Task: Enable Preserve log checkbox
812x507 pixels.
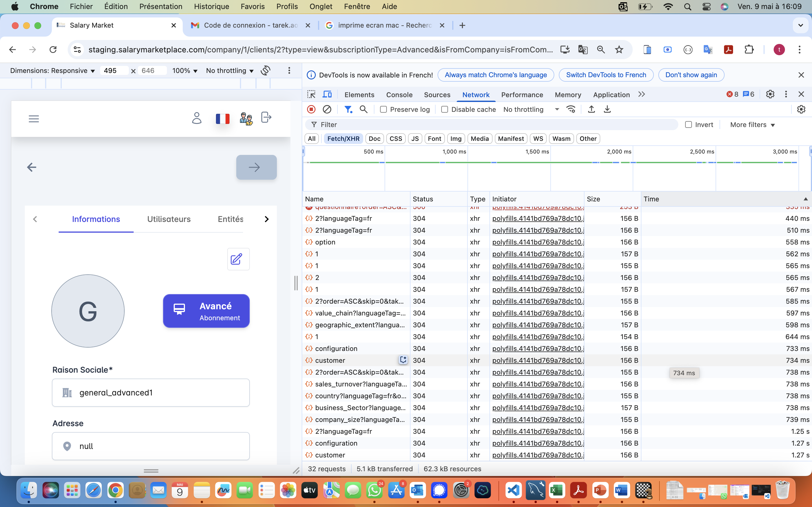Action: (x=383, y=109)
